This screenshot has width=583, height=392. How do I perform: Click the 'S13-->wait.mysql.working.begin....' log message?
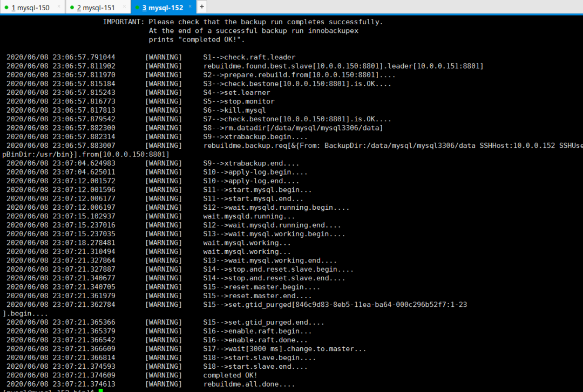click(x=274, y=234)
